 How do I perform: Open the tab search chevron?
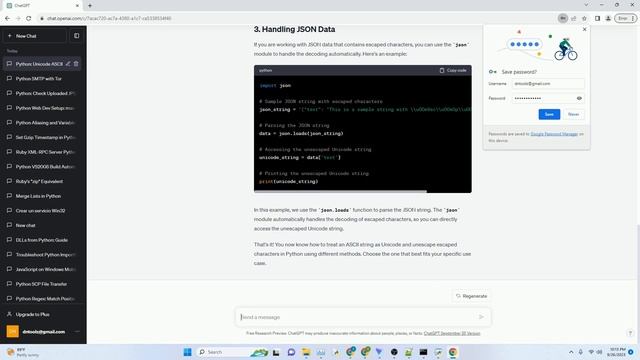[x=586, y=5]
